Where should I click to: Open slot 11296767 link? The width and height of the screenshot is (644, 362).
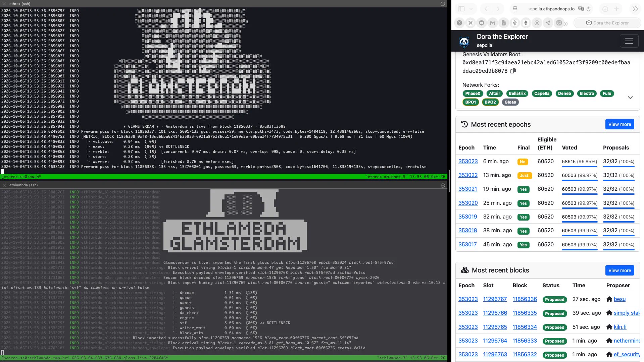(x=495, y=299)
